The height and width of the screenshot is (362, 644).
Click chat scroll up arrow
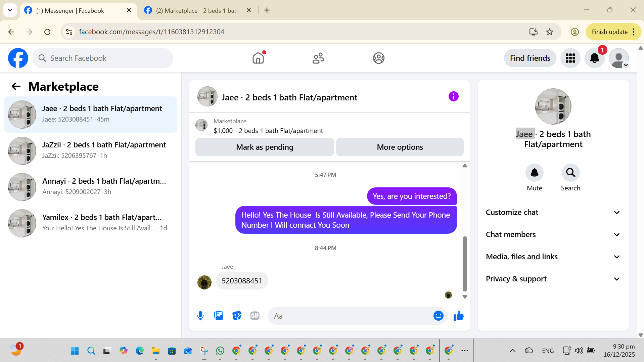465,166
